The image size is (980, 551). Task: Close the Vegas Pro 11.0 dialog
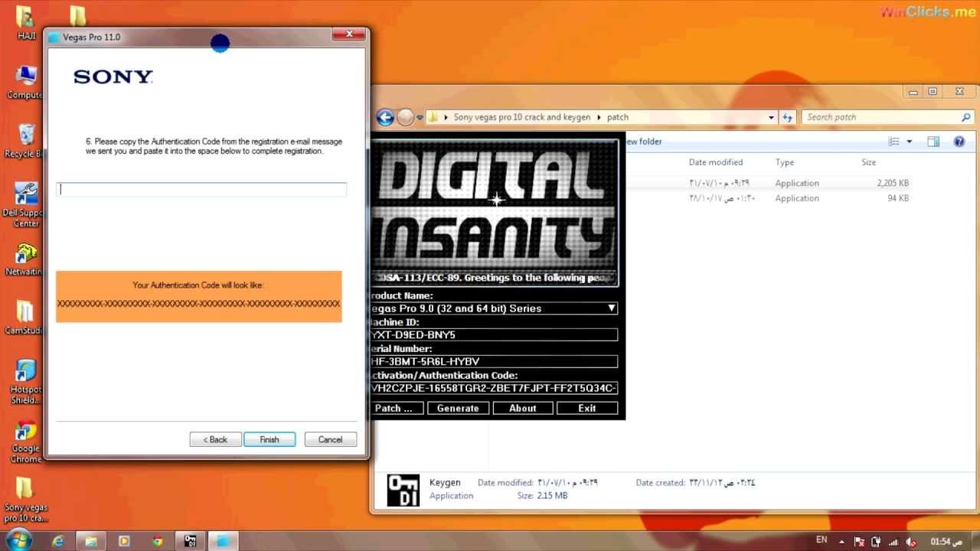(x=349, y=34)
